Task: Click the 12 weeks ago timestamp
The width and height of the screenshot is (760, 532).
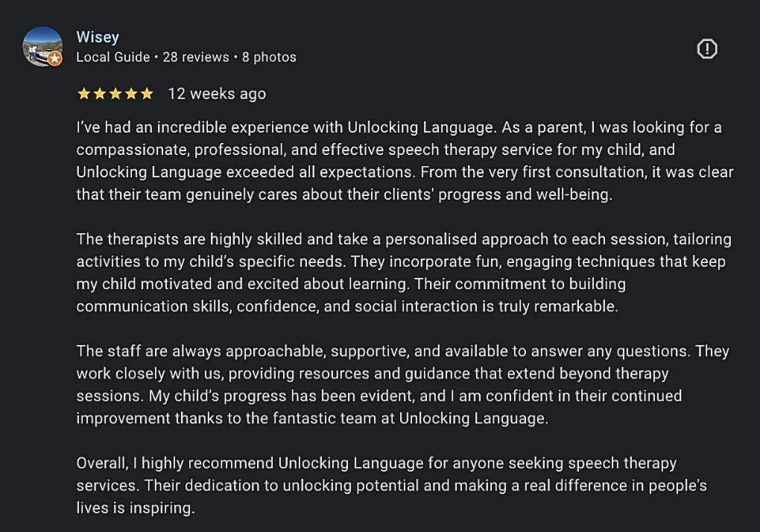Action: tap(217, 94)
